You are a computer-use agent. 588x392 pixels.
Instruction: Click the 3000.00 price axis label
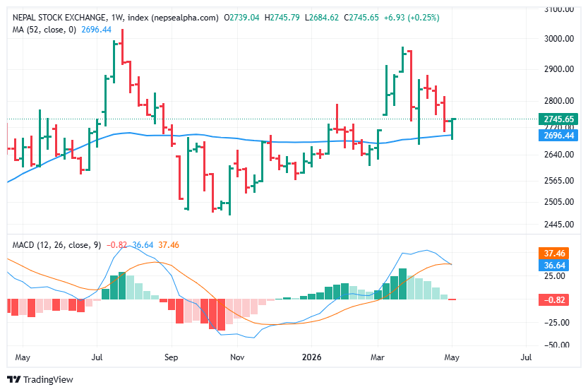(x=559, y=39)
